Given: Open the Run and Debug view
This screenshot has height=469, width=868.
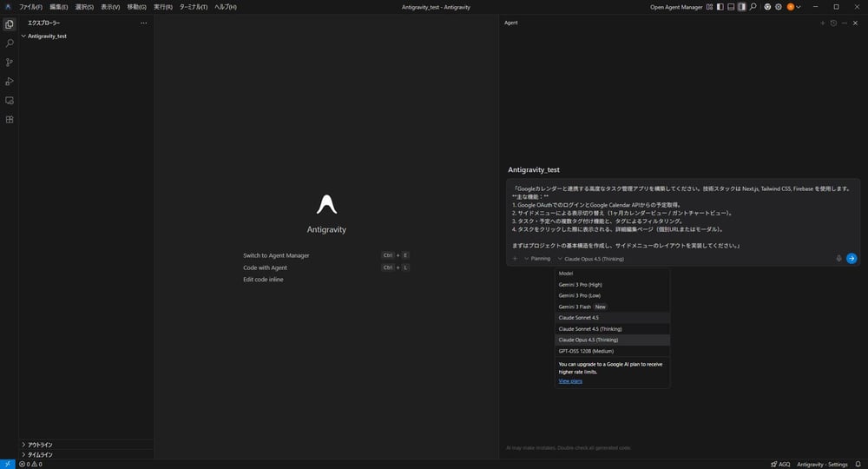Looking at the screenshot, I should [10, 82].
